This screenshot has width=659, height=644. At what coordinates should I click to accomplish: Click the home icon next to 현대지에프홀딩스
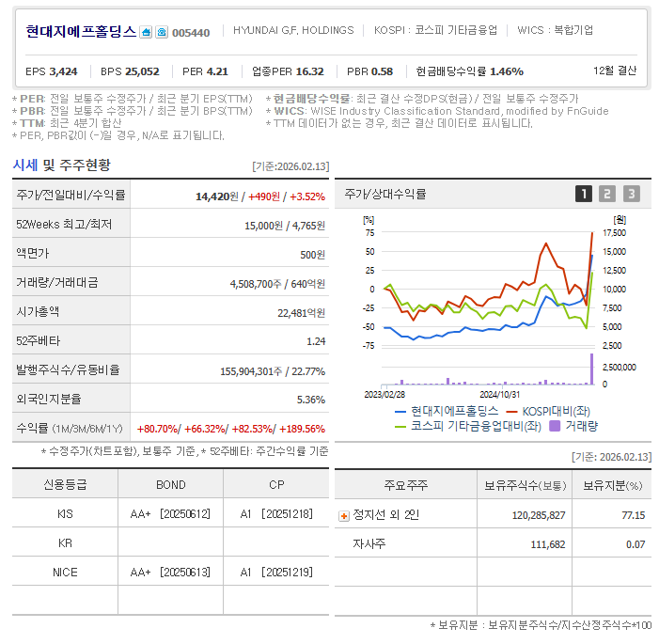pos(146,32)
